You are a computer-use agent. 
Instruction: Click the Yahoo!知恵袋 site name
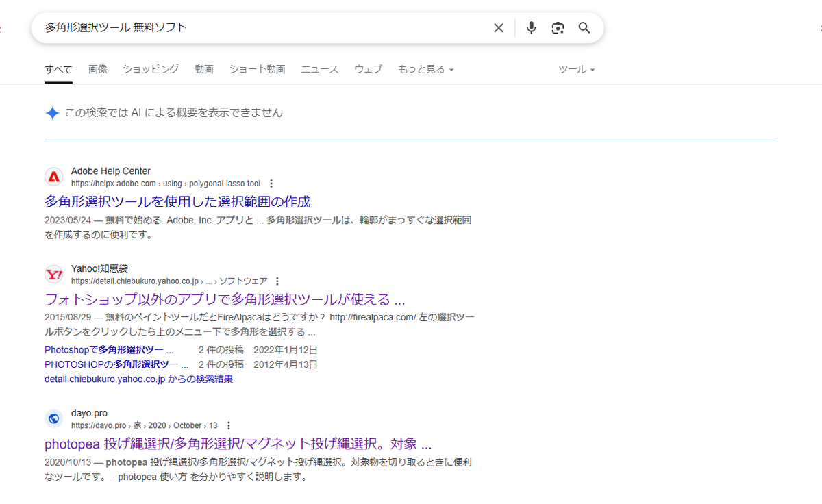pos(99,268)
